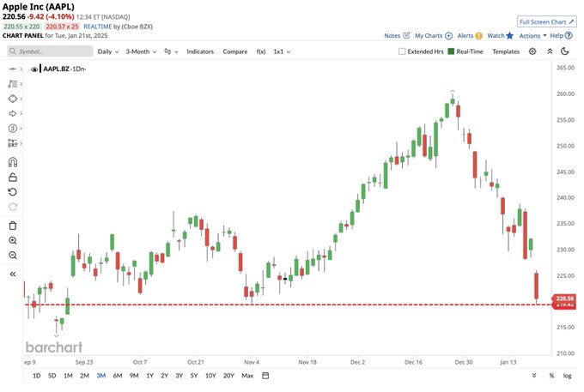
Task: Select the Max time range
Action: tap(247, 376)
